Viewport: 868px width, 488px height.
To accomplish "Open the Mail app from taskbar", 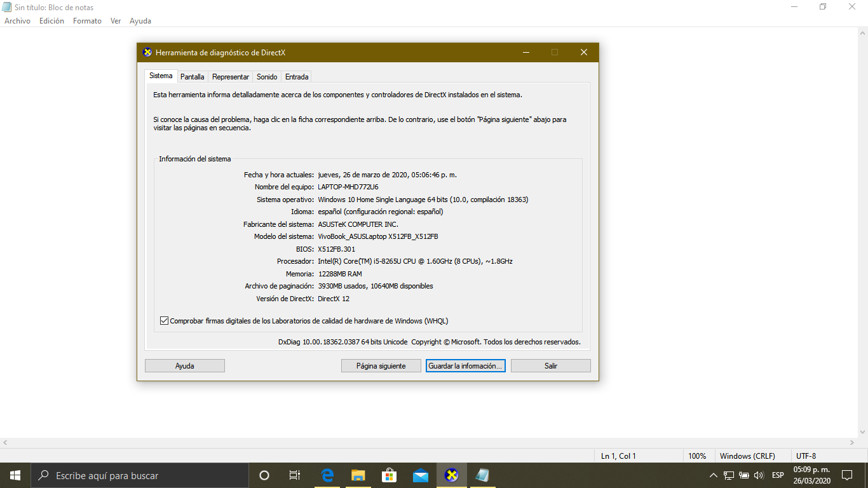I will click(421, 475).
